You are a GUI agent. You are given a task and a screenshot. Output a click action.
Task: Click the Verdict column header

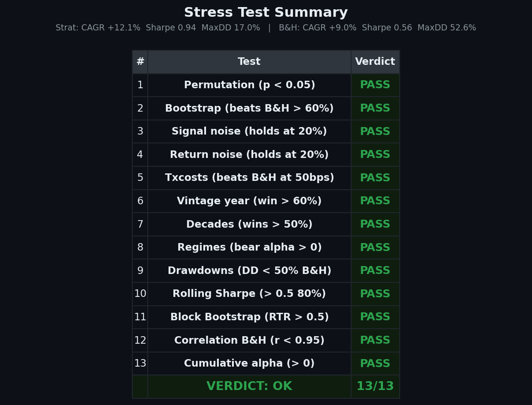coord(375,62)
